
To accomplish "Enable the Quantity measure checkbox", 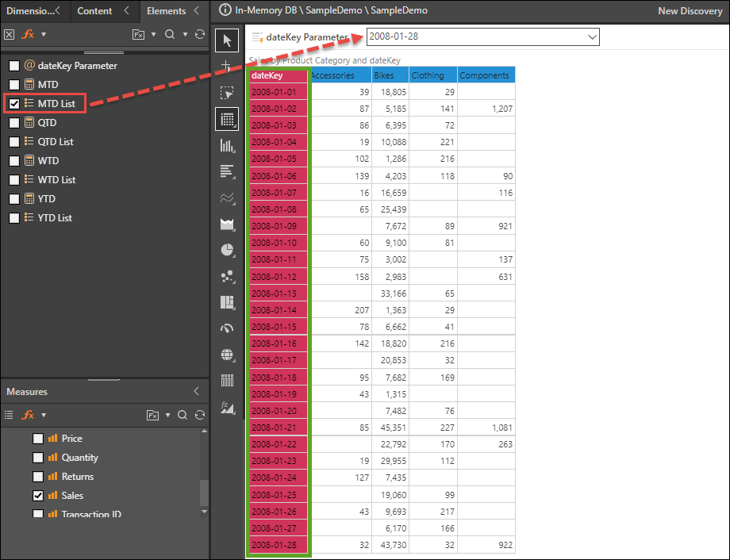I will tap(38, 458).
